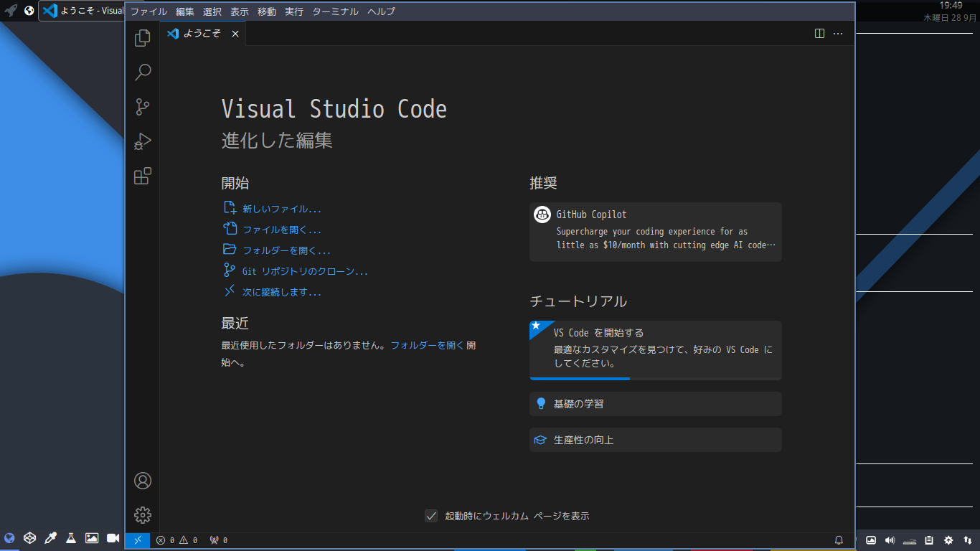
Task: Open the Source Control view
Action: [x=143, y=107]
